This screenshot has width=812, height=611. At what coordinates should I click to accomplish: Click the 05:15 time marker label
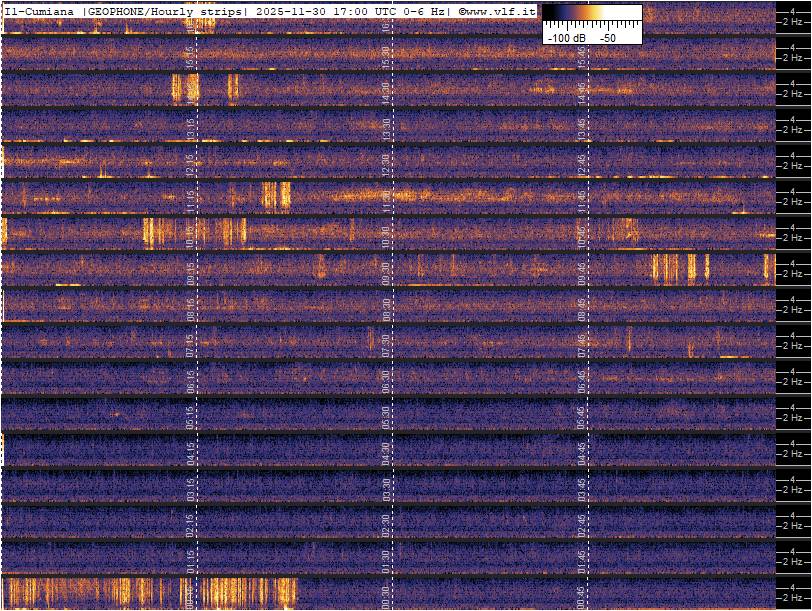(x=190, y=416)
